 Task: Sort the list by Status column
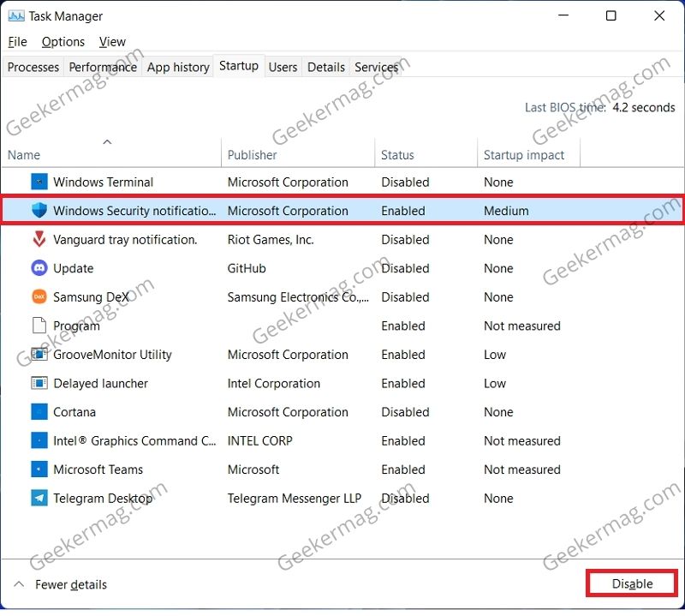pos(426,154)
